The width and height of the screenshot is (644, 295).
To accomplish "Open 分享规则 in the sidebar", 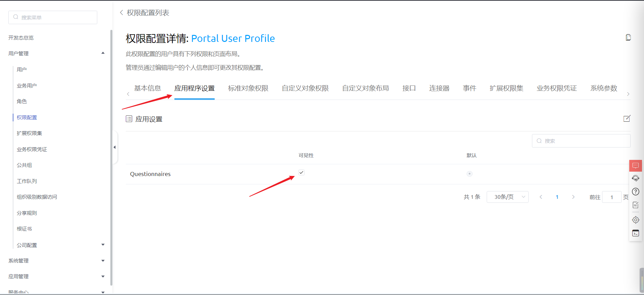I will pyautogui.click(x=27, y=213).
